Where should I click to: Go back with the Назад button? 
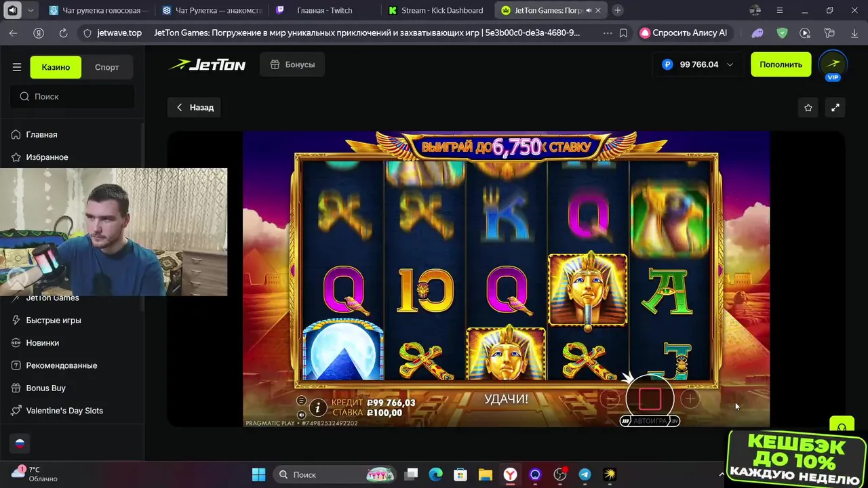click(195, 107)
